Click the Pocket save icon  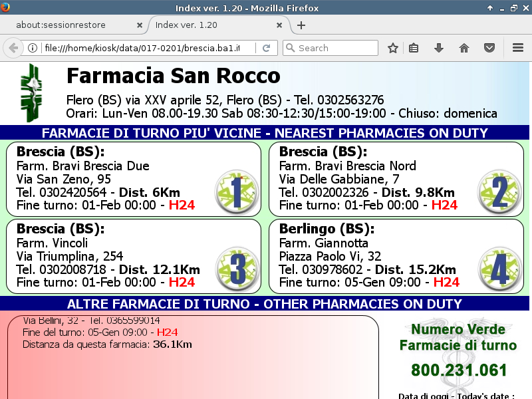click(489, 48)
